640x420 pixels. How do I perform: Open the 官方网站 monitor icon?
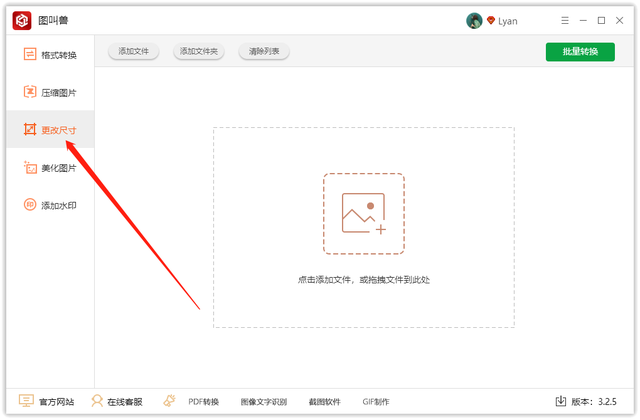(26, 401)
